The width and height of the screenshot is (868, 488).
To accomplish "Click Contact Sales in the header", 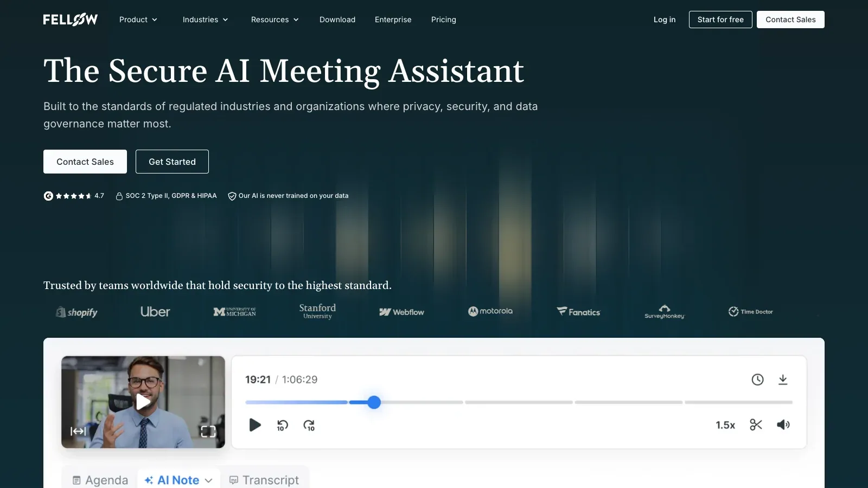I will 790,20.
